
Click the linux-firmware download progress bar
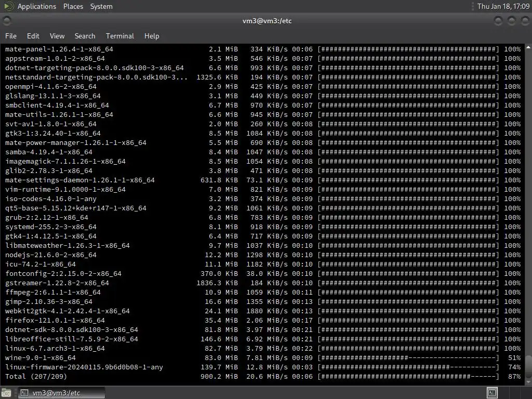tap(408, 367)
